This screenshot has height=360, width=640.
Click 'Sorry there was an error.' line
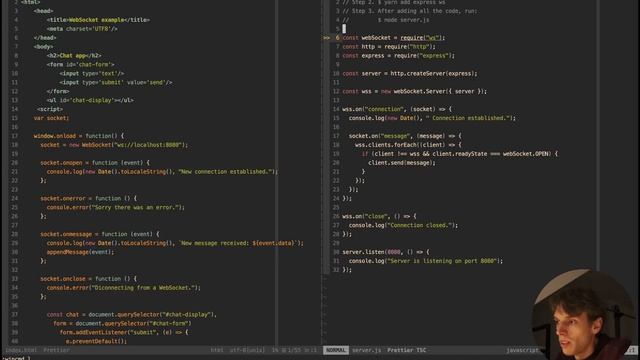116,207
